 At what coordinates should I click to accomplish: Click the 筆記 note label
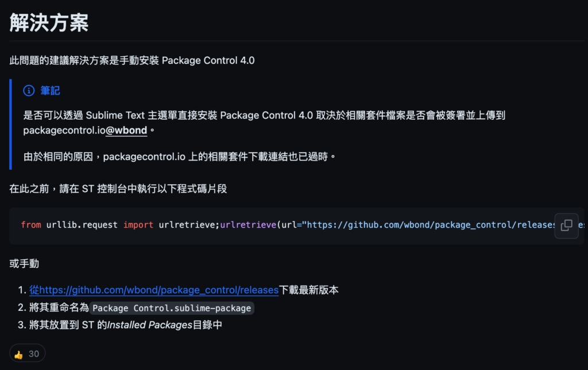[51, 91]
